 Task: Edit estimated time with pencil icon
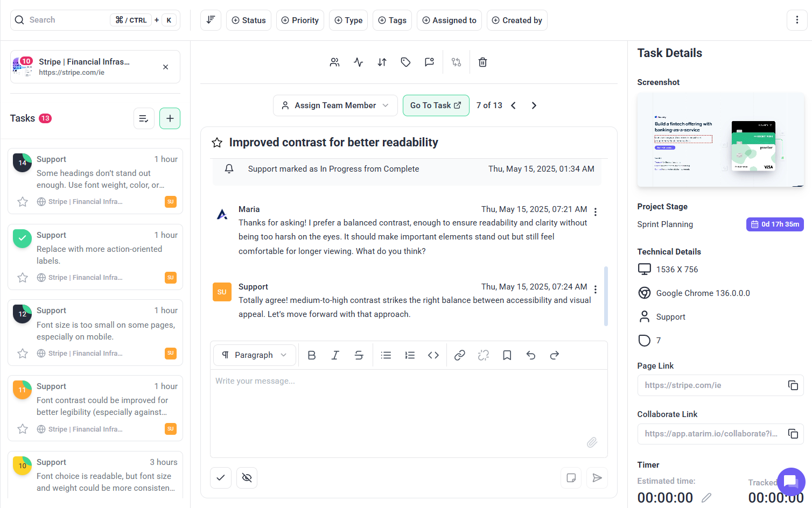706,498
